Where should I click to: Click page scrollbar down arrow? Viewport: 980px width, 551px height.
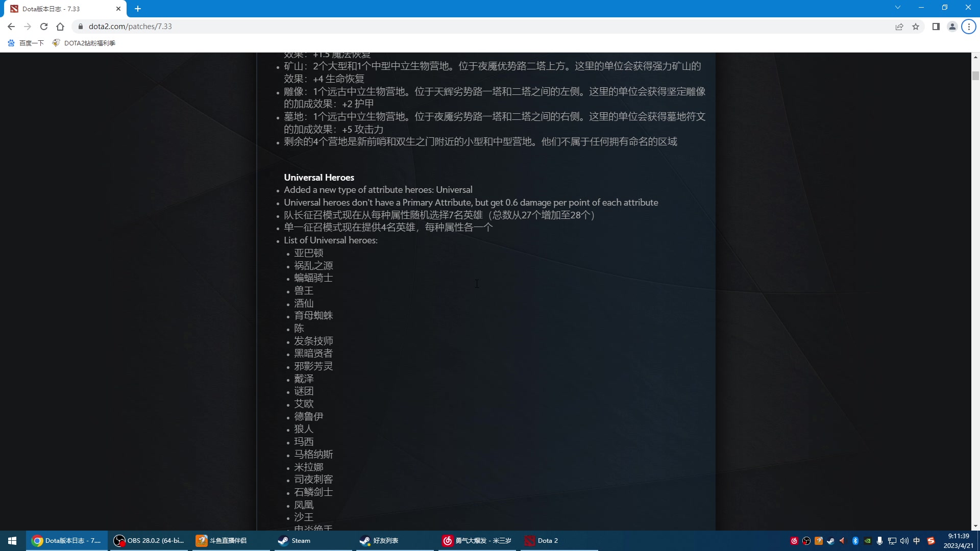pos(975,526)
